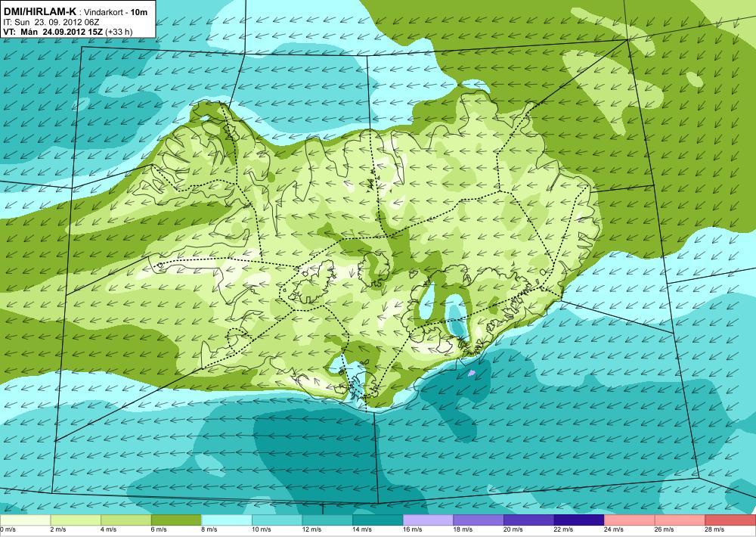Viewport: 756px width, 537px height.
Task: Click the navy 22–24 m/s legend swatch
Action: pyautogui.click(x=579, y=520)
